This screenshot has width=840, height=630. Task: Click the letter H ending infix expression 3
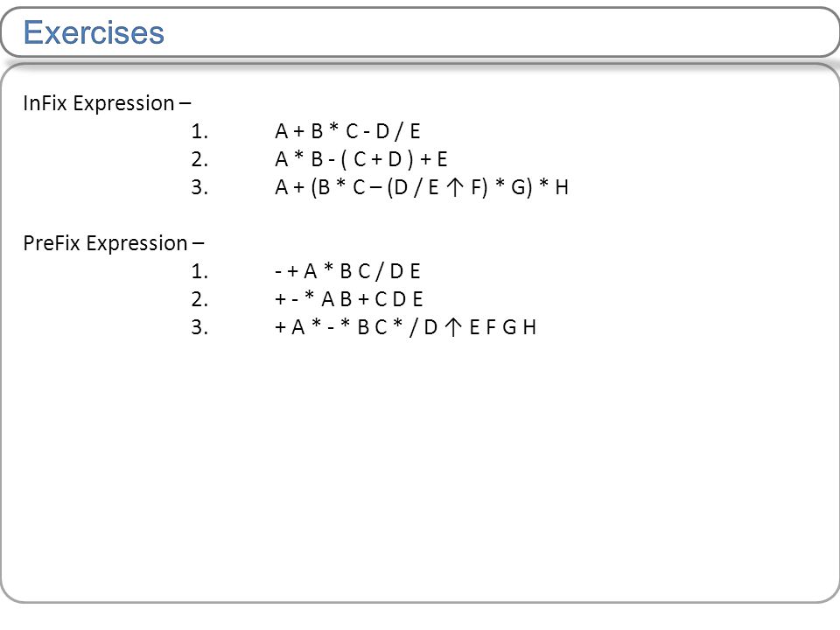tap(562, 187)
